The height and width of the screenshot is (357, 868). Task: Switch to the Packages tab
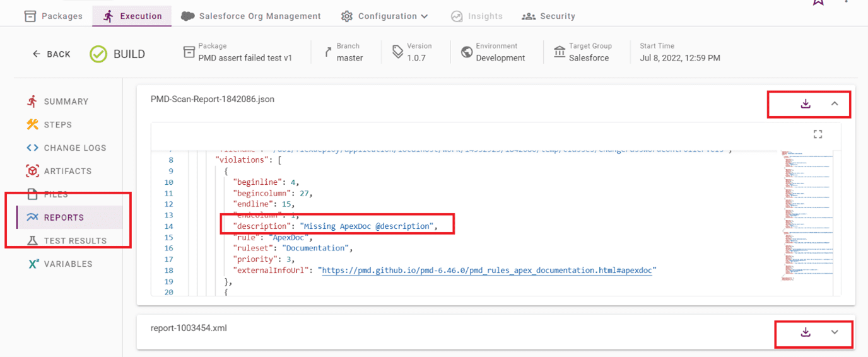[54, 16]
